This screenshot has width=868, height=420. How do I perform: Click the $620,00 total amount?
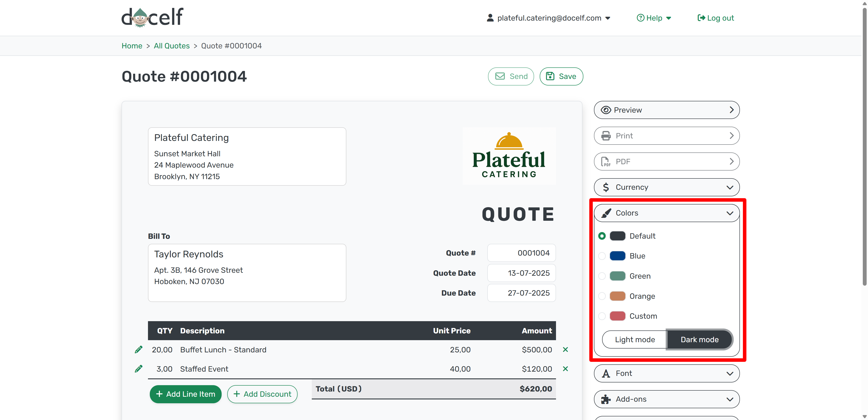tap(536, 389)
